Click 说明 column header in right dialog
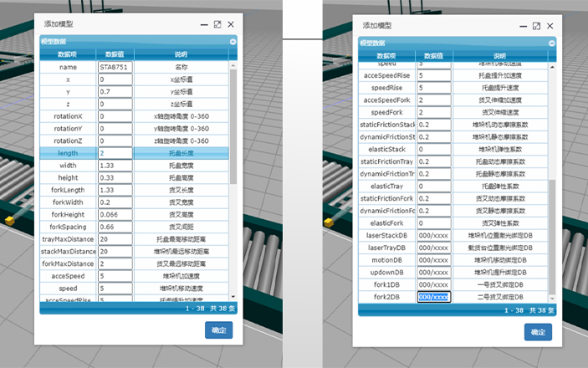Image resolution: width=588 pixels, height=368 pixels. pyautogui.click(x=499, y=55)
